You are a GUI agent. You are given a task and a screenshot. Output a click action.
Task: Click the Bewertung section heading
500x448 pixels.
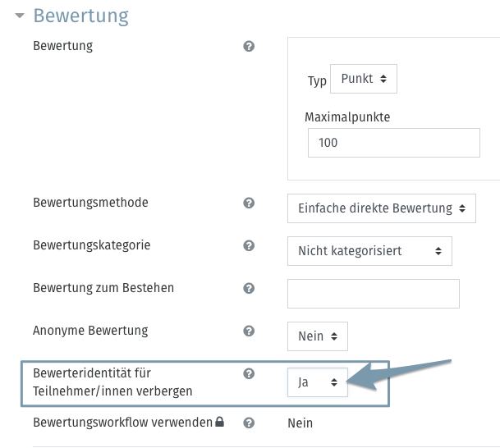pyautogui.click(x=81, y=16)
